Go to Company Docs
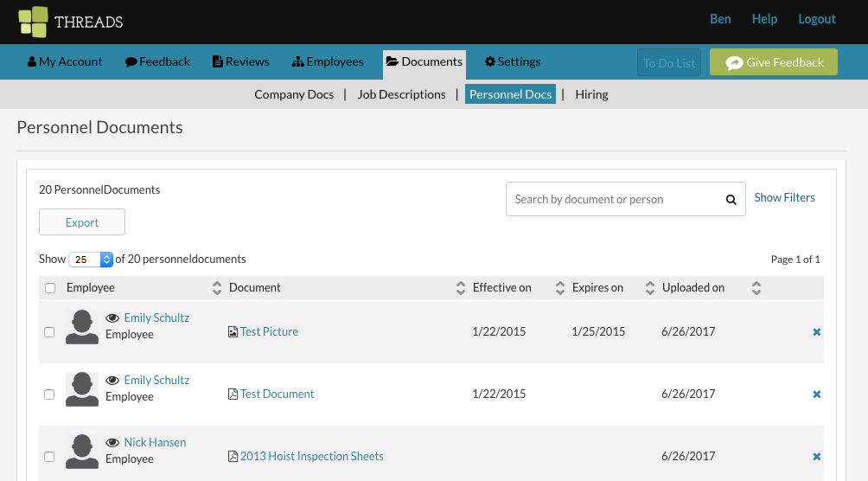Image resolution: width=868 pixels, height=481 pixels. (294, 94)
